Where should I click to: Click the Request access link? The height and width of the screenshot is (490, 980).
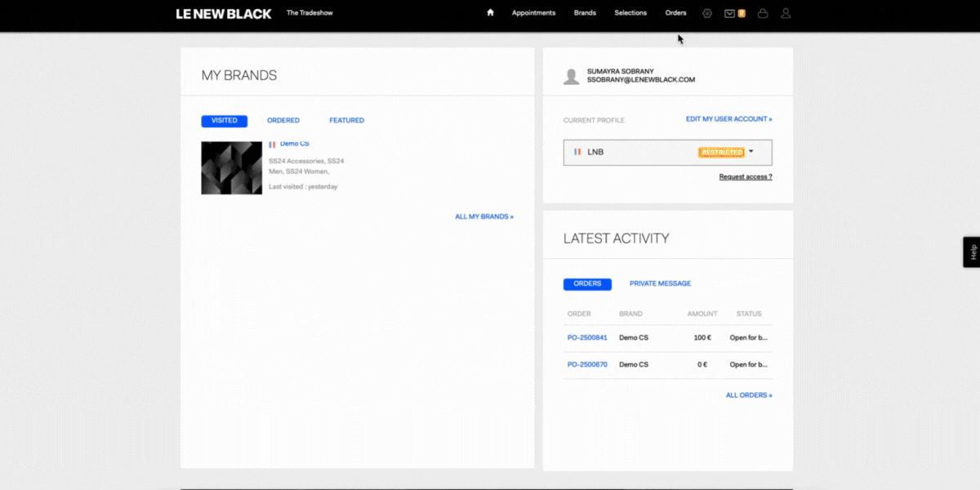[x=746, y=177]
